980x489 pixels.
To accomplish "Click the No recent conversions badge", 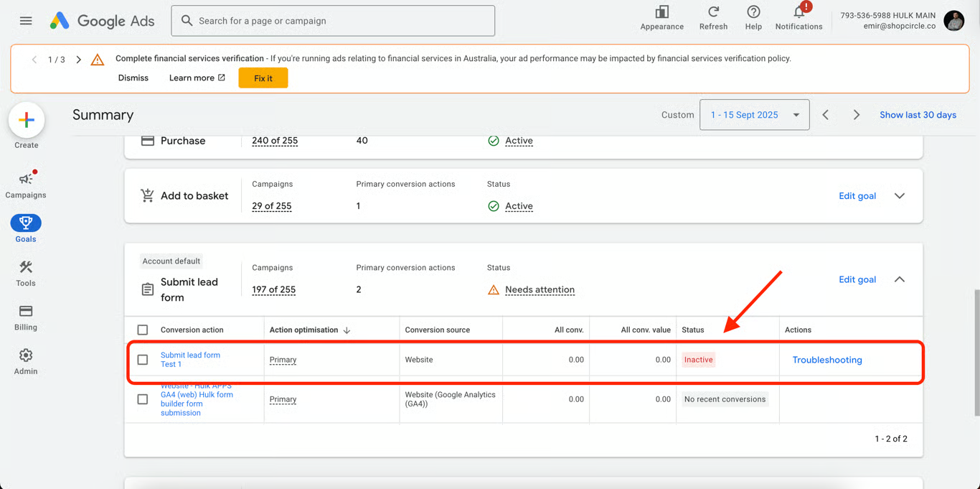I will pyautogui.click(x=725, y=399).
